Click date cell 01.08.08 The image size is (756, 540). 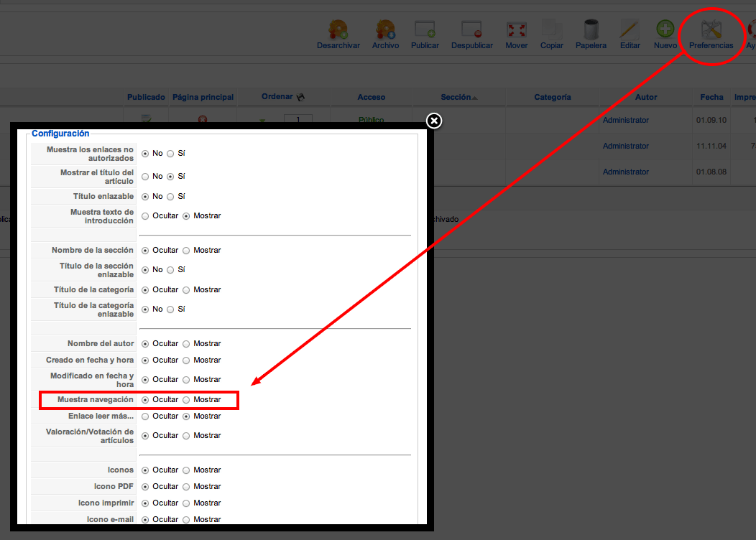711,172
